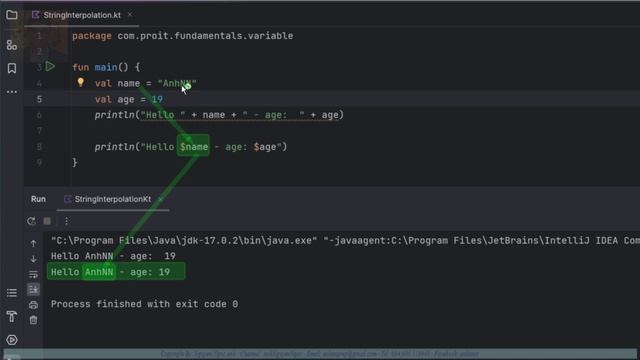Screen dimensions: 640x360
Task: Switch to StringInterpolation.kt editor tab
Action: coord(82,15)
